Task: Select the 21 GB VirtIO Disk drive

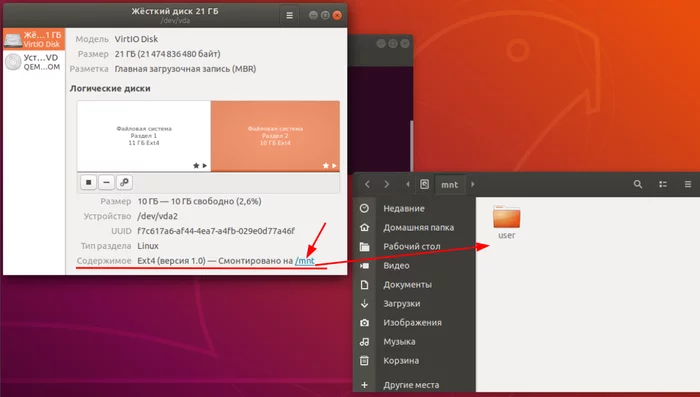Action: [34, 39]
